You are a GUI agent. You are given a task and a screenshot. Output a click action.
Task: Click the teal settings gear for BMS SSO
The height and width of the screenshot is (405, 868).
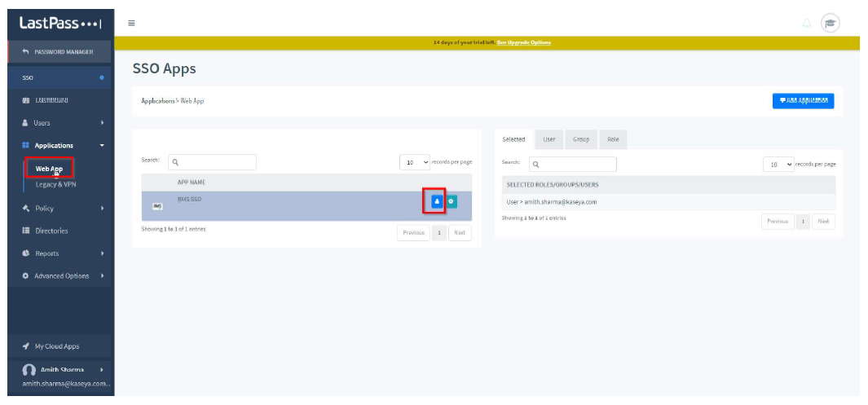tap(452, 202)
